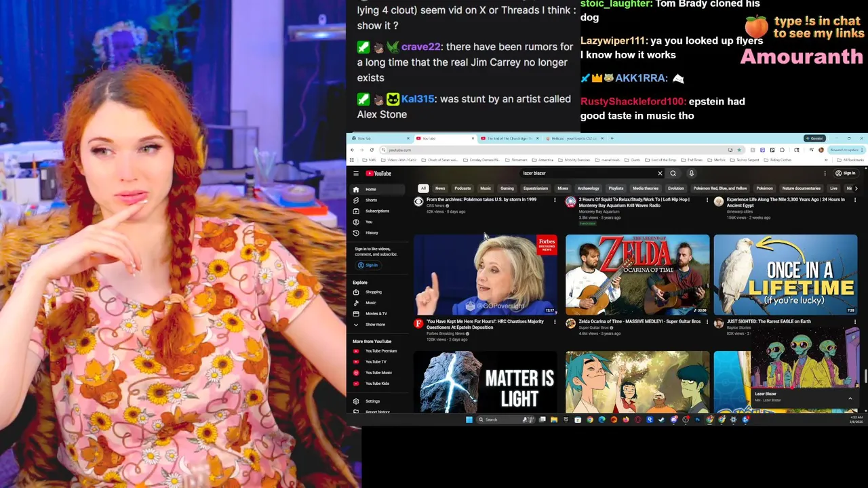Open the Matter Is Light video thumbnail
The height and width of the screenshot is (488, 868).
click(486, 381)
